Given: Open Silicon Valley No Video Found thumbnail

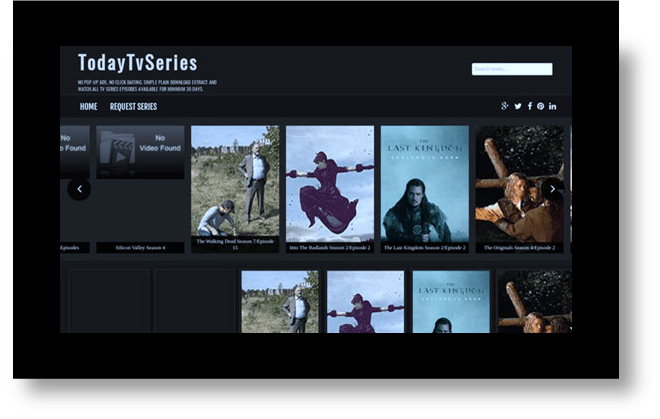Looking at the screenshot, I should [140, 152].
